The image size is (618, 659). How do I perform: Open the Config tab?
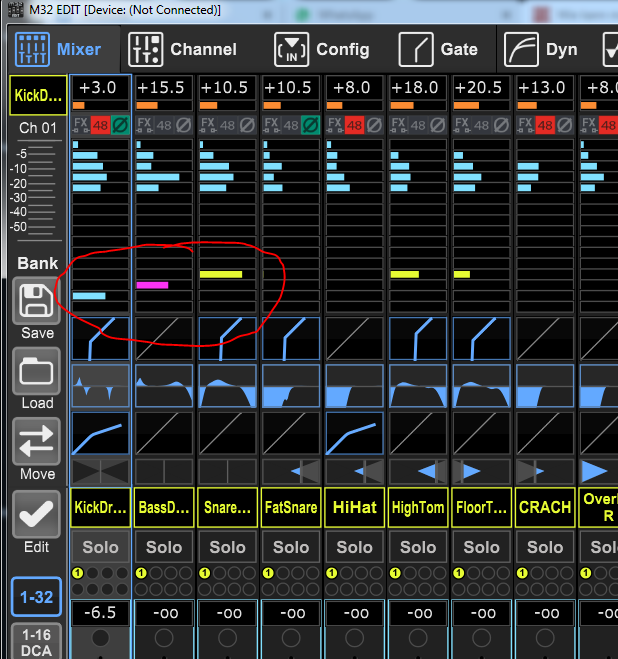(322, 49)
